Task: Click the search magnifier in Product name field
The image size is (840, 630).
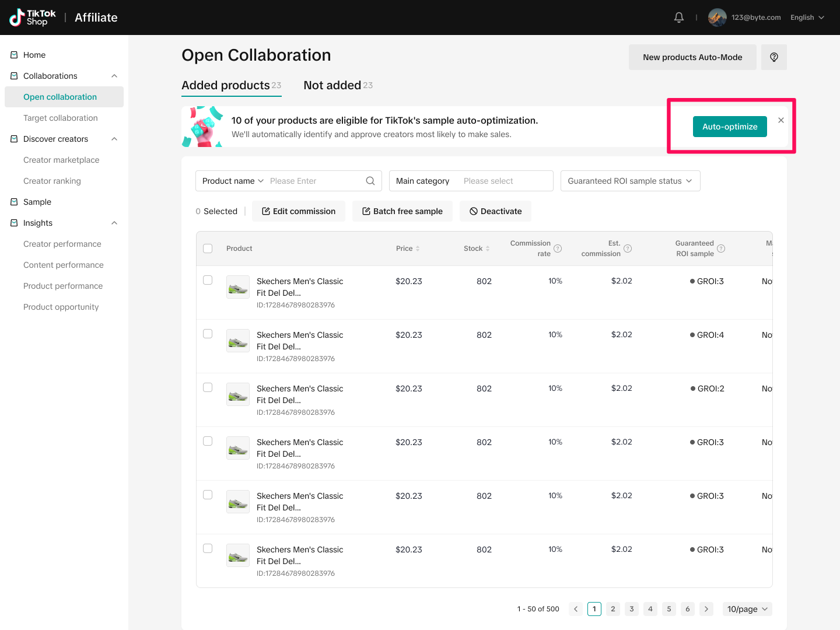Action: click(x=370, y=181)
